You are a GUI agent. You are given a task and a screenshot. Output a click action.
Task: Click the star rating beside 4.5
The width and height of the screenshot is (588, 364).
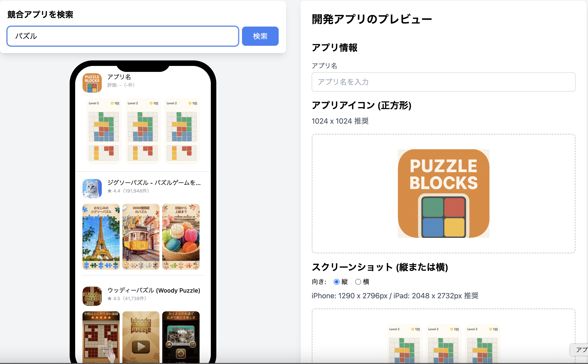click(110, 299)
